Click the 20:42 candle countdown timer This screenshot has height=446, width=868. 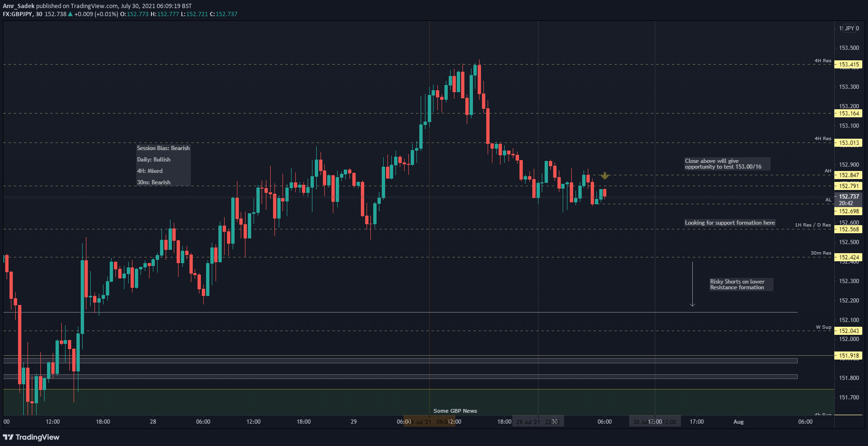coord(846,203)
